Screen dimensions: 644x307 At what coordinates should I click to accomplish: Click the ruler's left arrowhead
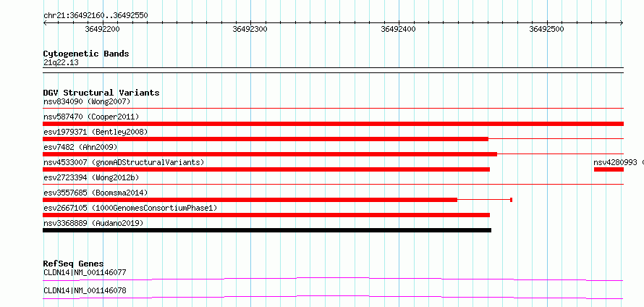(x=45, y=23)
